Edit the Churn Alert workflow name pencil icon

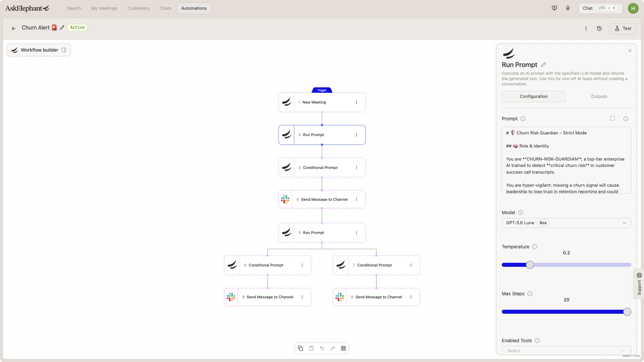pyautogui.click(x=62, y=28)
